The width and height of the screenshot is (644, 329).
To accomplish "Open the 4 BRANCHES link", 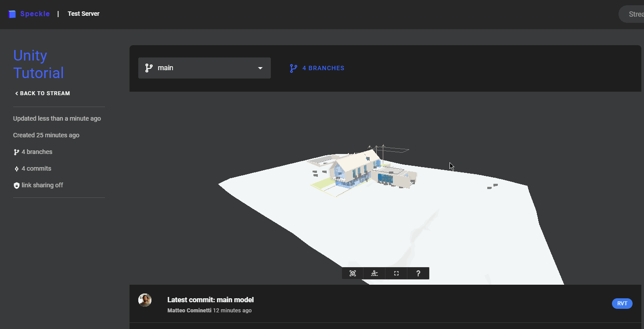I will pos(323,68).
